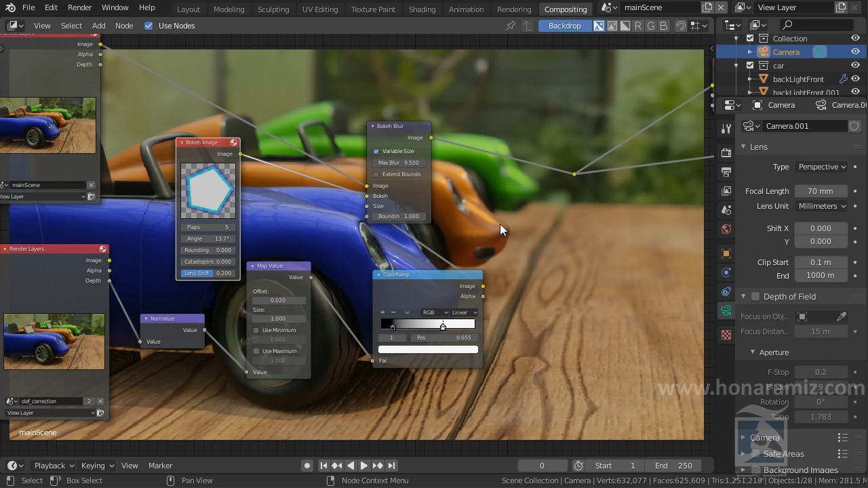
Task: Open the view layer browse dropdown
Action: click(x=743, y=7)
